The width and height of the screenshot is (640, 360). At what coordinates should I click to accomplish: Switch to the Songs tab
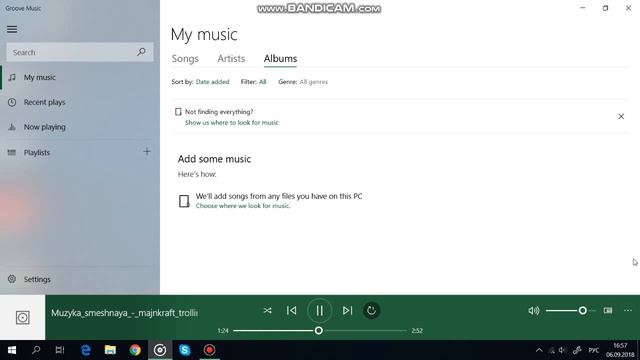[x=185, y=58]
